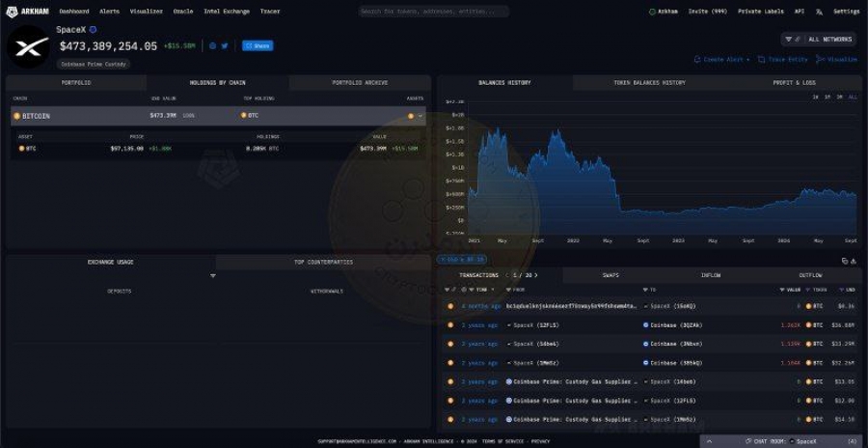Click the Visualize link
Screen dimensions: 868x448
(x=836, y=59)
